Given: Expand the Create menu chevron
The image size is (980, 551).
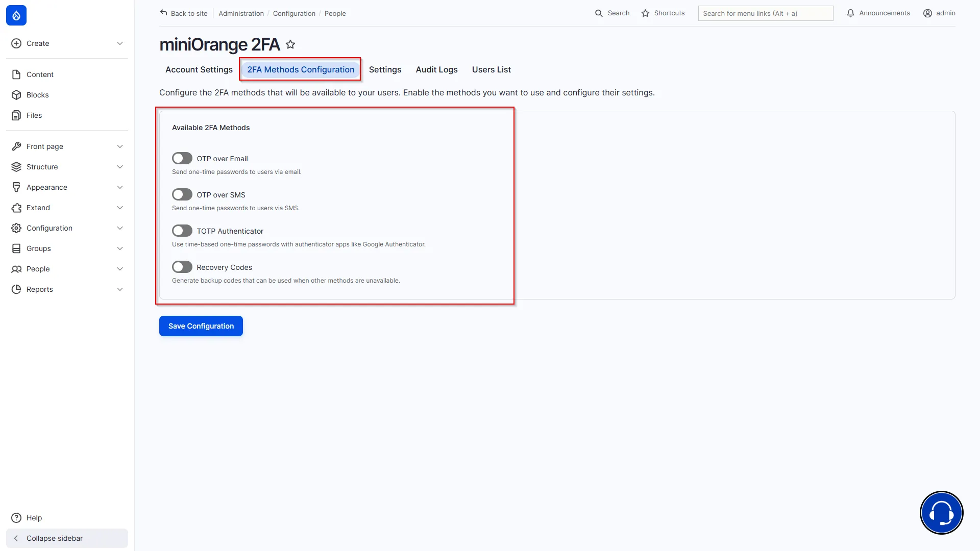Looking at the screenshot, I should (x=120, y=43).
